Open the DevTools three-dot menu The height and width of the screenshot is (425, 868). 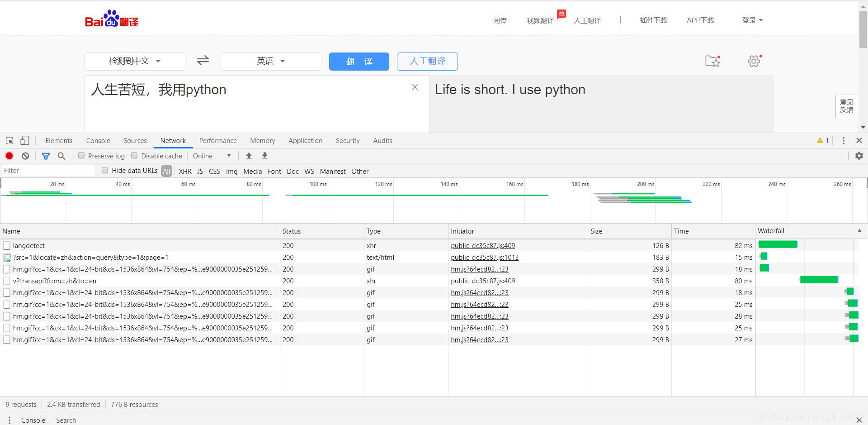click(x=844, y=141)
